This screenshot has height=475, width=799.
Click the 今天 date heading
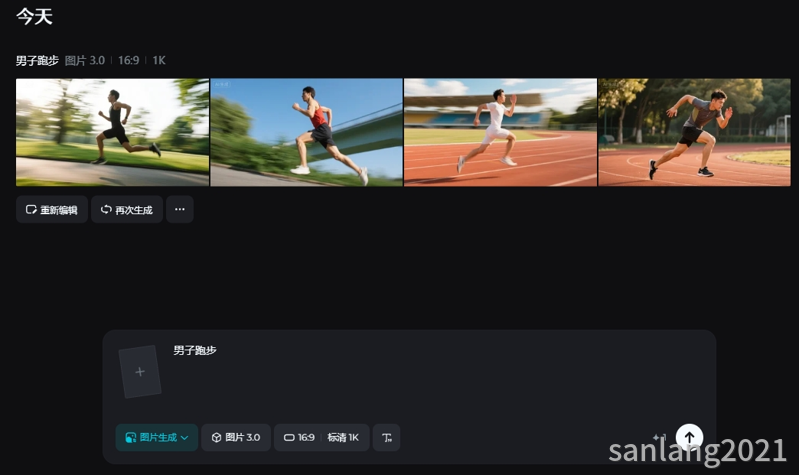point(34,17)
